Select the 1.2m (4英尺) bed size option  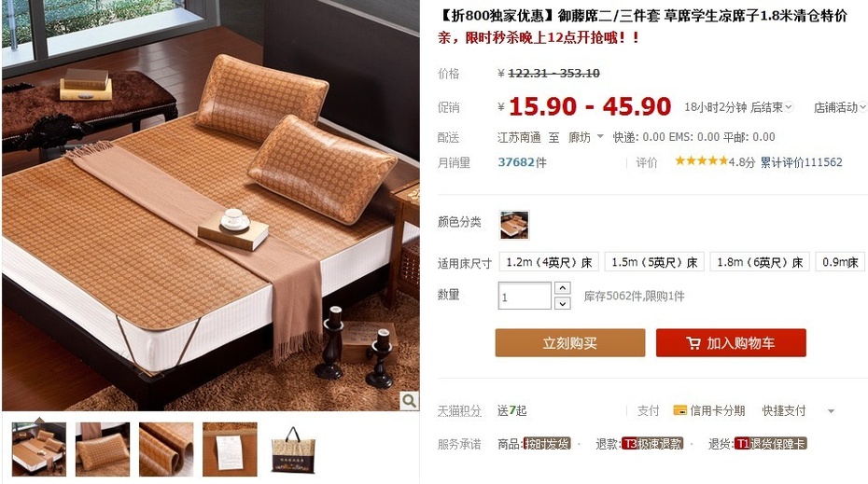(x=549, y=262)
